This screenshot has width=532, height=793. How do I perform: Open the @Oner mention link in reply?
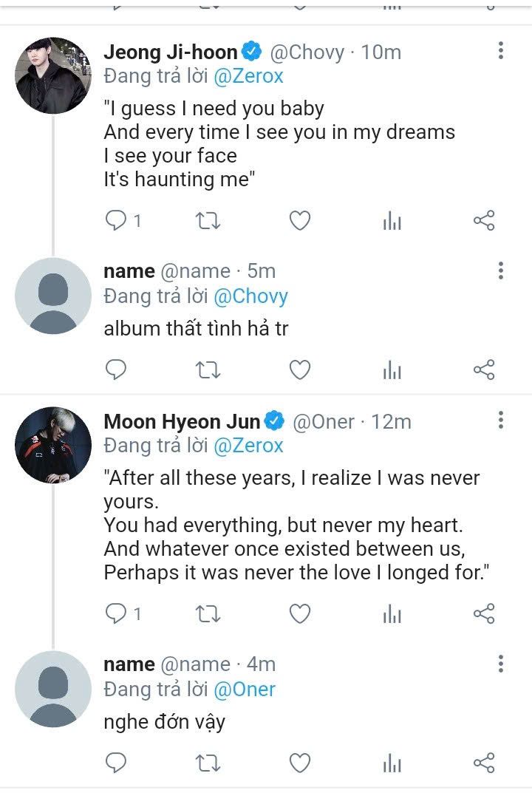coord(245,690)
